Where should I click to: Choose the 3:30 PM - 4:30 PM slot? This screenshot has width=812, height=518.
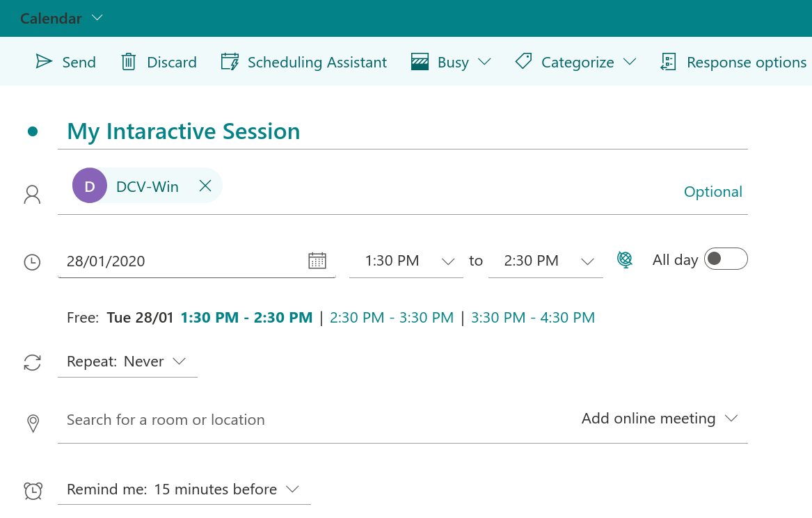point(532,318)
